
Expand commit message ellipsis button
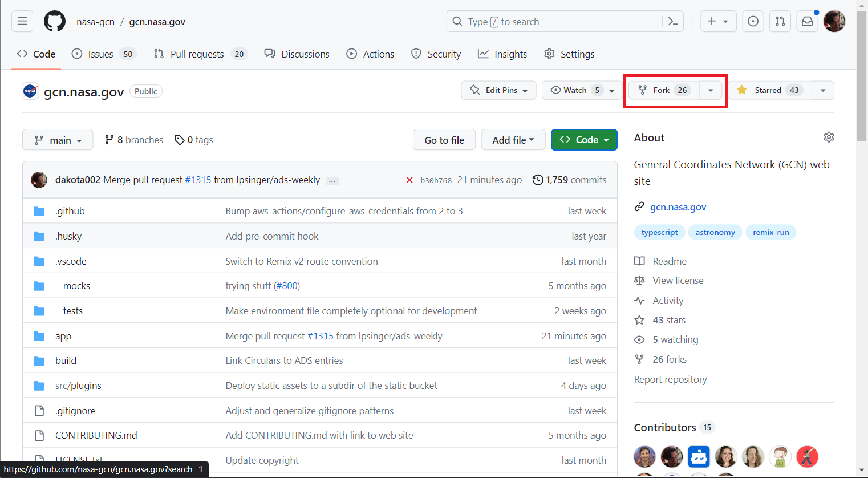coord(332,180)
